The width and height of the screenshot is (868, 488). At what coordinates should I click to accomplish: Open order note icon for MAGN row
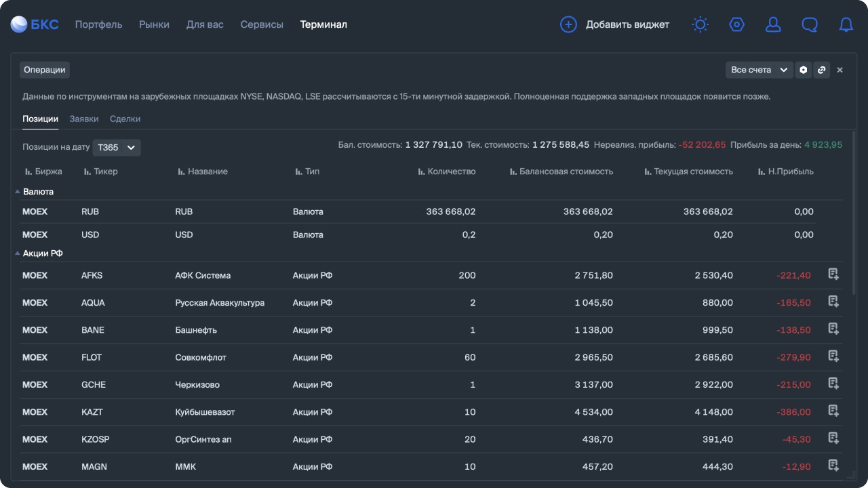[833, 465]
